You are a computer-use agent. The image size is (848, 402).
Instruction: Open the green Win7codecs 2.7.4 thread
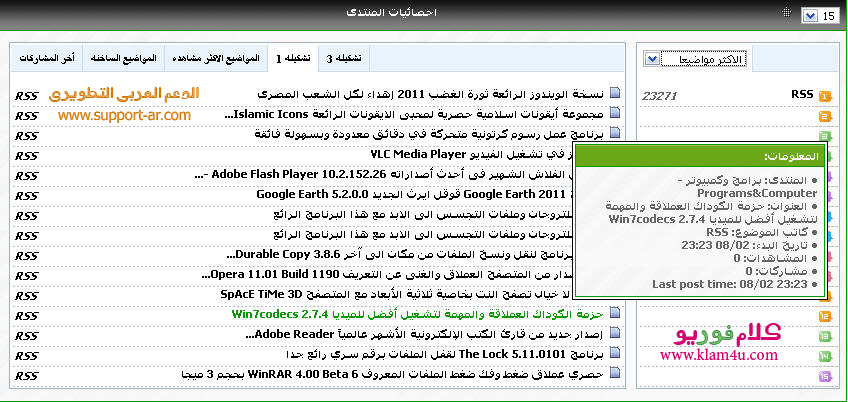tap(416, 314)
